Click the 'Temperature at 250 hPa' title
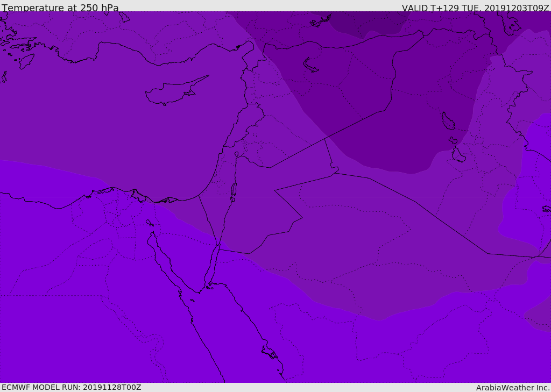Viewport: 551px width, 392px height. click(x=60, y=8)
